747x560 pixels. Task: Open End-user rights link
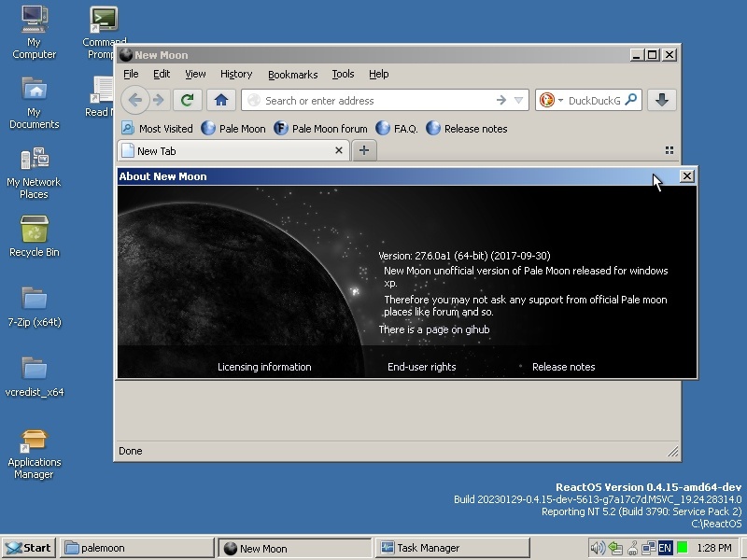tap(422, 367)
